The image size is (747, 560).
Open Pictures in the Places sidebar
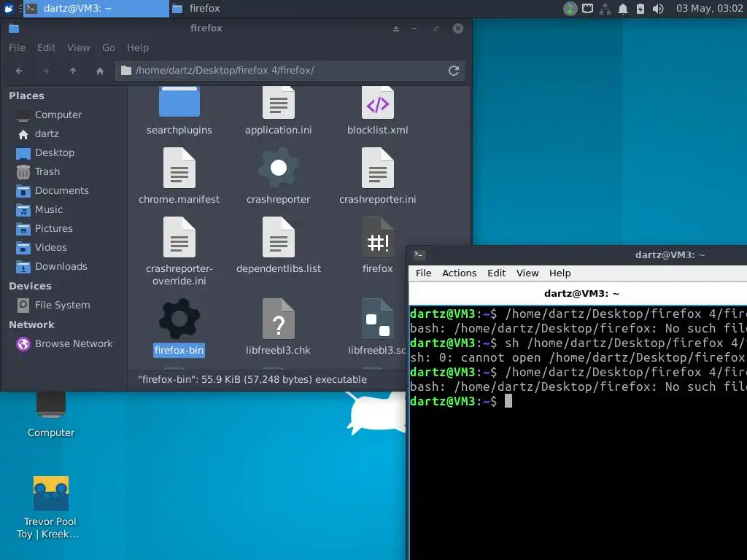53,228
